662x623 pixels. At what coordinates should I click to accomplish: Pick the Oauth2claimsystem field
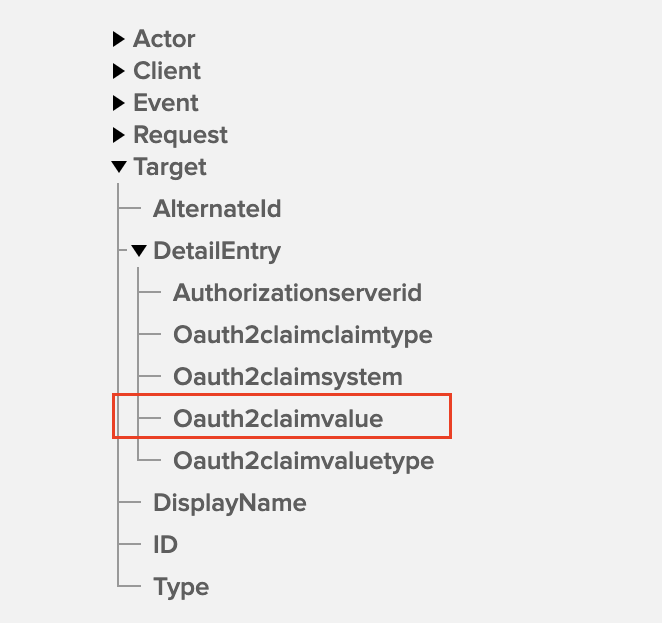tap(288, 377)
